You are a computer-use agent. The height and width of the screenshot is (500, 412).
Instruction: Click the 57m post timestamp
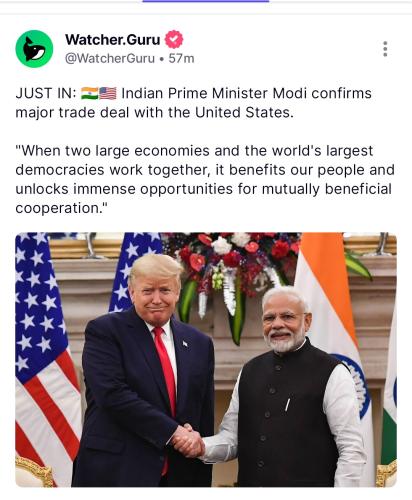[181, 59]
